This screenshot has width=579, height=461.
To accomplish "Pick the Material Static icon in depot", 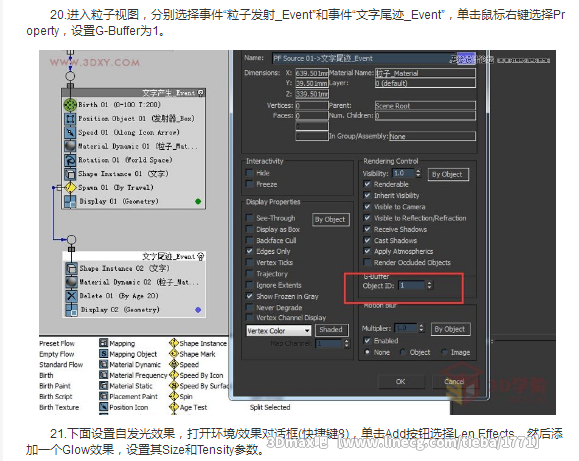I will pyautogui.click(x=103, y=386).
